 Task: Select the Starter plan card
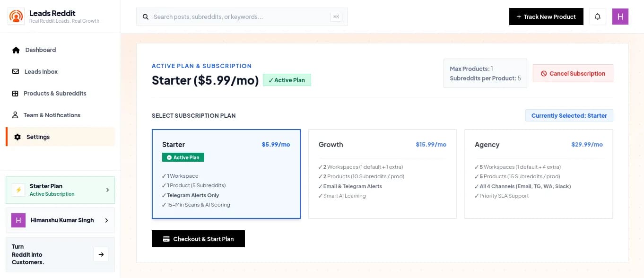pyautogui.click(x=226, y=174)
